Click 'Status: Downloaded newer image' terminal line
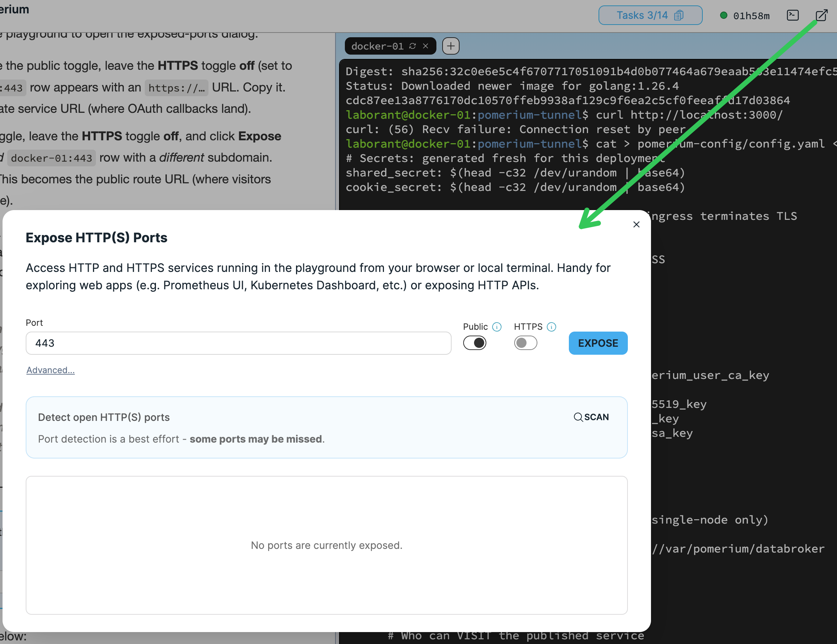Image resolution: width=837 pixels, height=644 pixels. coord(512,86)
